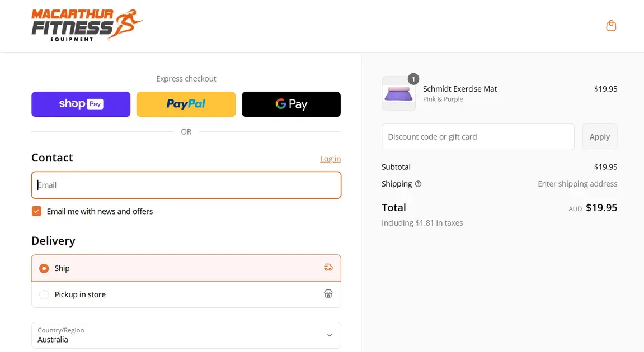Click the Delivery section heading
Screen dimensions: 644x352
[53, 241]
